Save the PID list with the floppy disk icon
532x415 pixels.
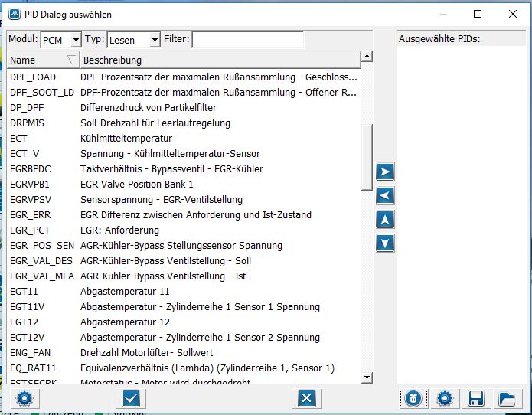475,398
